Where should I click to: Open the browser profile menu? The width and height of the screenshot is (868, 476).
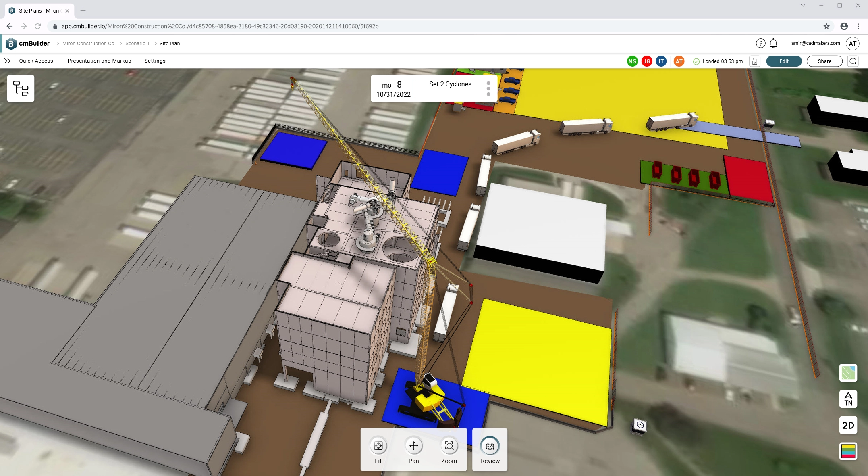click(x=844, y=26)
